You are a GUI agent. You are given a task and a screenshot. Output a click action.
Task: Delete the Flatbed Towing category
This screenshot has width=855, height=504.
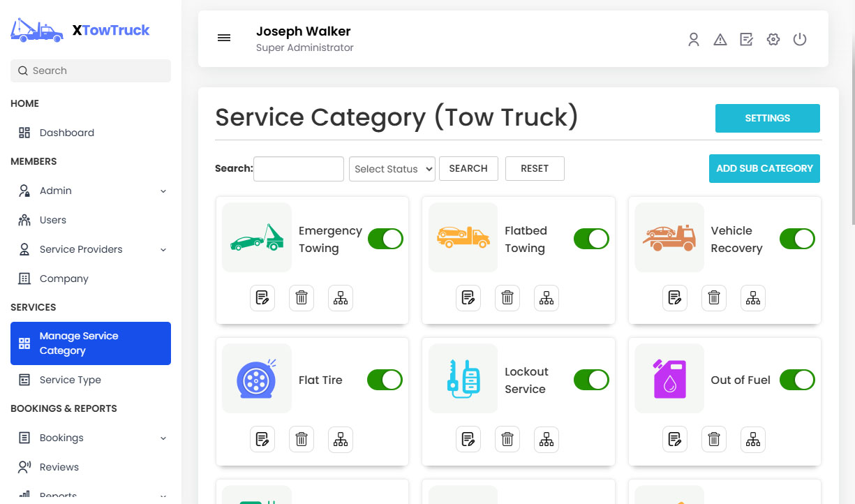507,298
